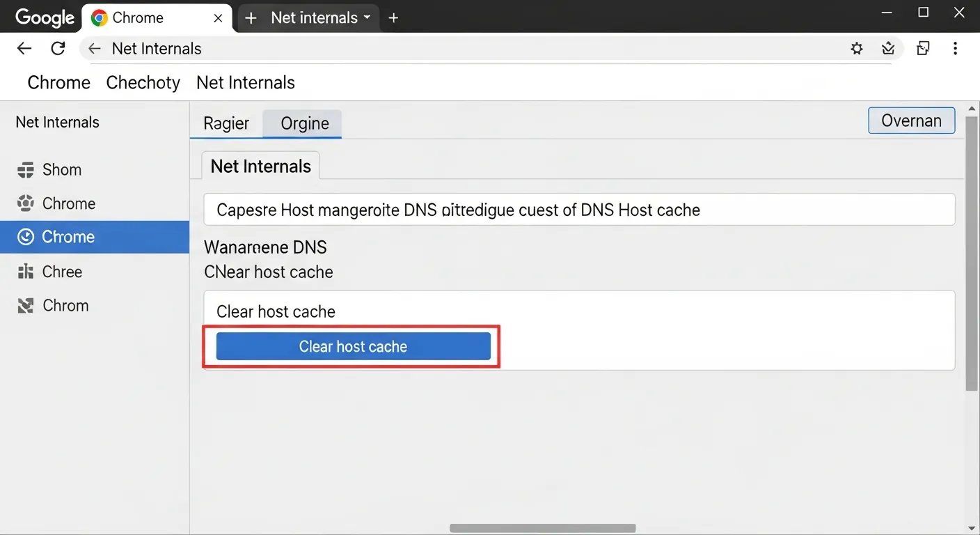980x535 pixels.
Task: Click the gear icon in the address bar
Action: (x=857, y=48)
